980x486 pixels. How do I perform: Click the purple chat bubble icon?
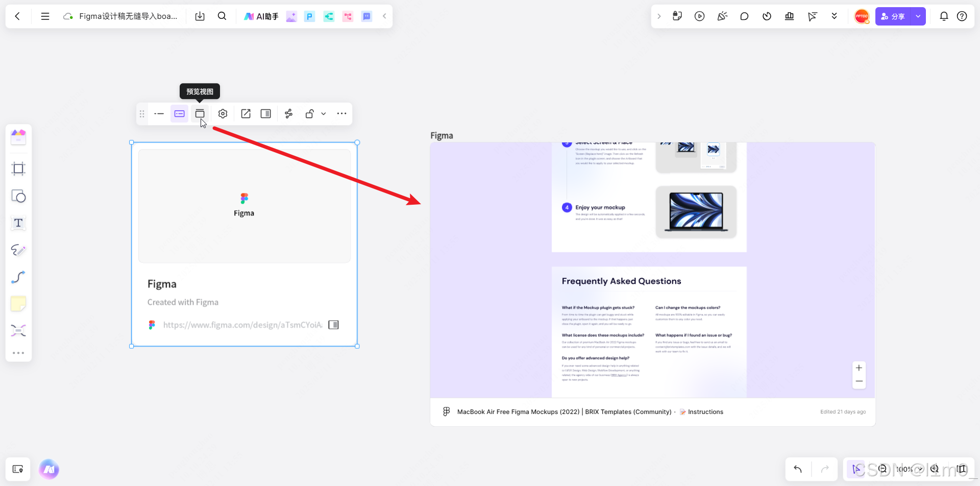tap(366, 16)
